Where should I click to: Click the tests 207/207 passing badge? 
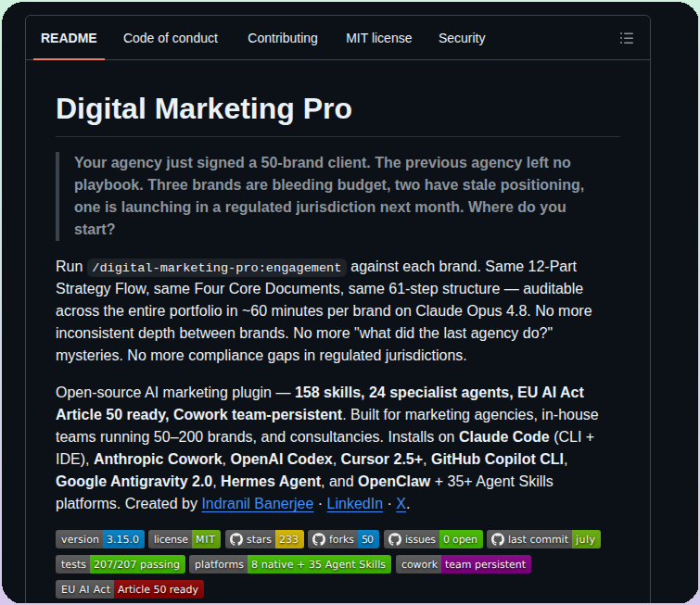(x=121, y=564)
